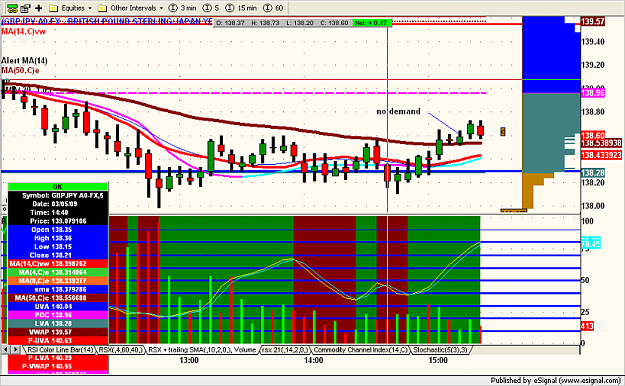625x386 pixels.
Task: Click the UVA 140.04 row
Action: tap(58, 307)
